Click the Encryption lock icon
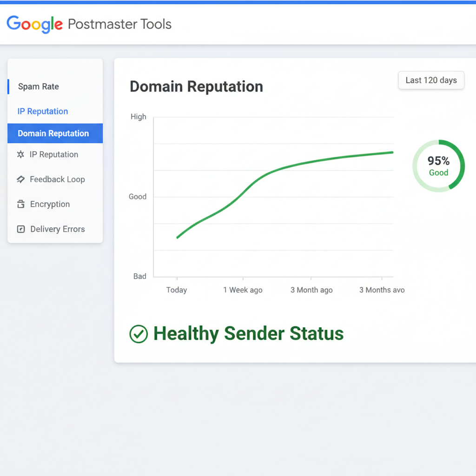 (x=21, y=204)
